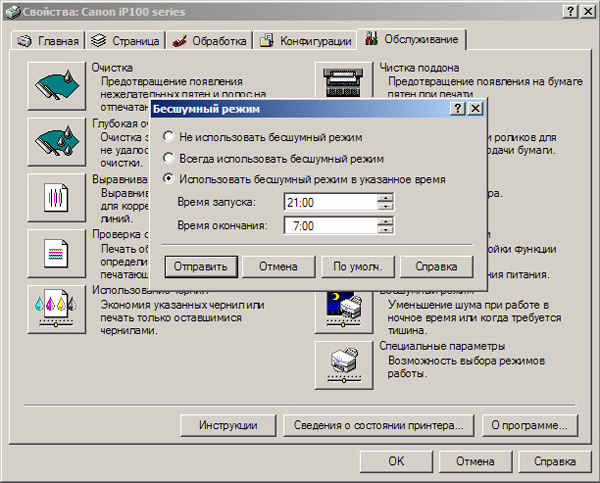Viewport: 600px width, 483px height.
Task: Decrease Время окончания with down arrow
Action: click(385, 230)
